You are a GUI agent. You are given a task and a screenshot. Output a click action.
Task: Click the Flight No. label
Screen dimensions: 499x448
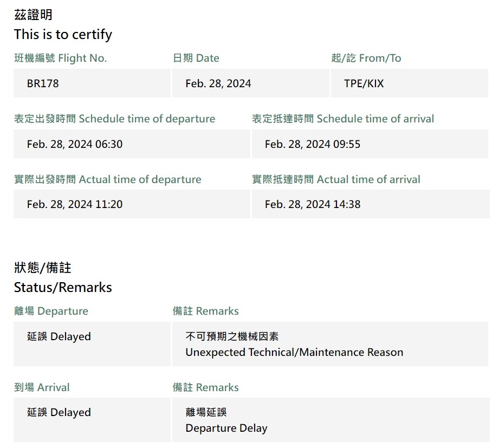(x=61, y=58)
